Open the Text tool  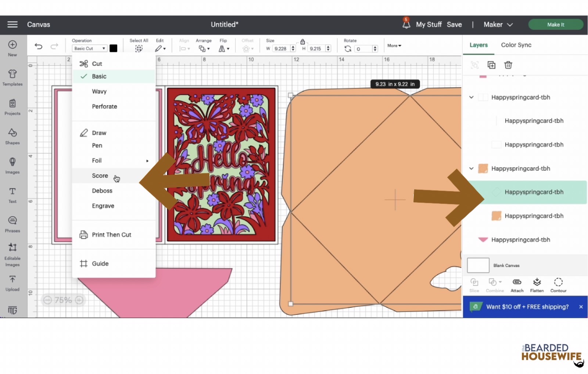(12, 195)
